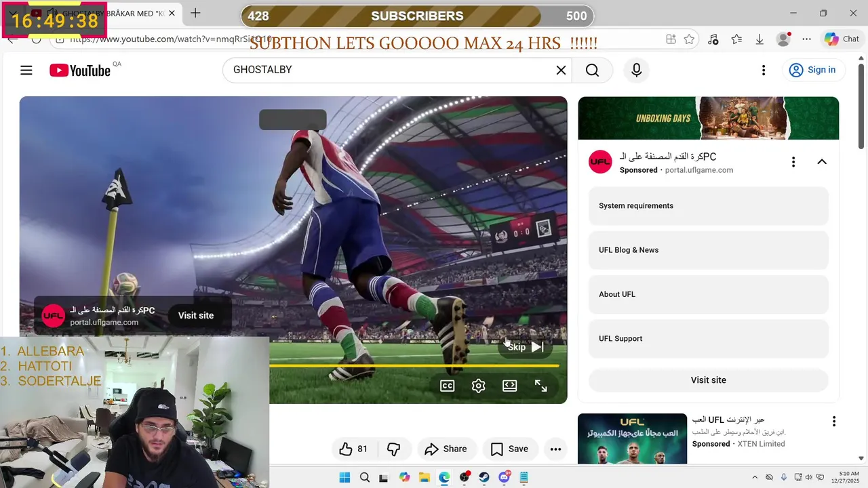Open a new browser tab
The width and height of the screenshot is (868, 488).
[x=195, y=13]
